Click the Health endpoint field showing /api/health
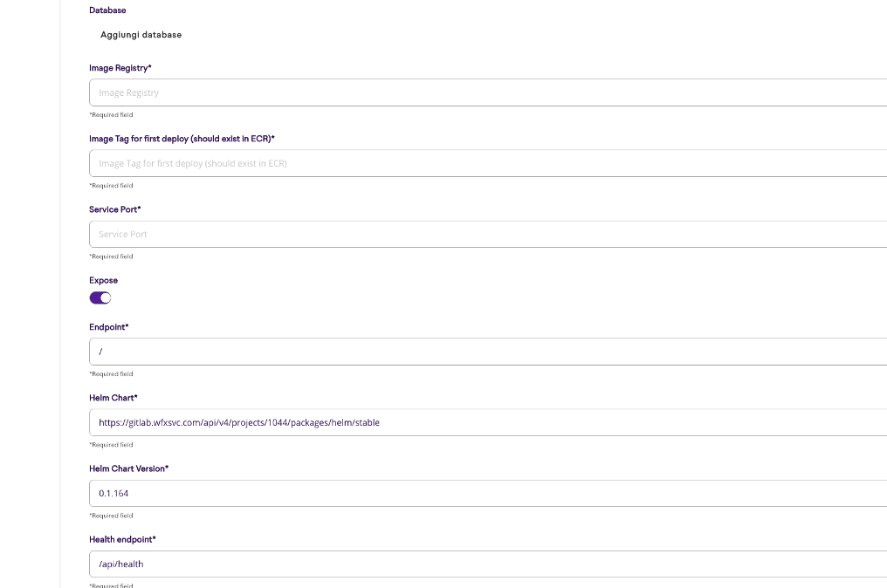887x588 pixels. pyautogui.click(x=349, y=564)
